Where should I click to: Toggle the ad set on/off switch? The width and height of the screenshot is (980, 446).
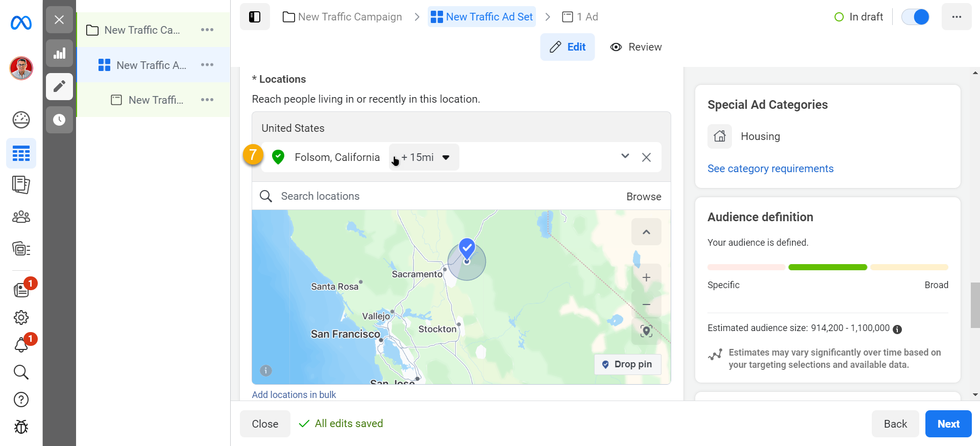tap(915, 17)
